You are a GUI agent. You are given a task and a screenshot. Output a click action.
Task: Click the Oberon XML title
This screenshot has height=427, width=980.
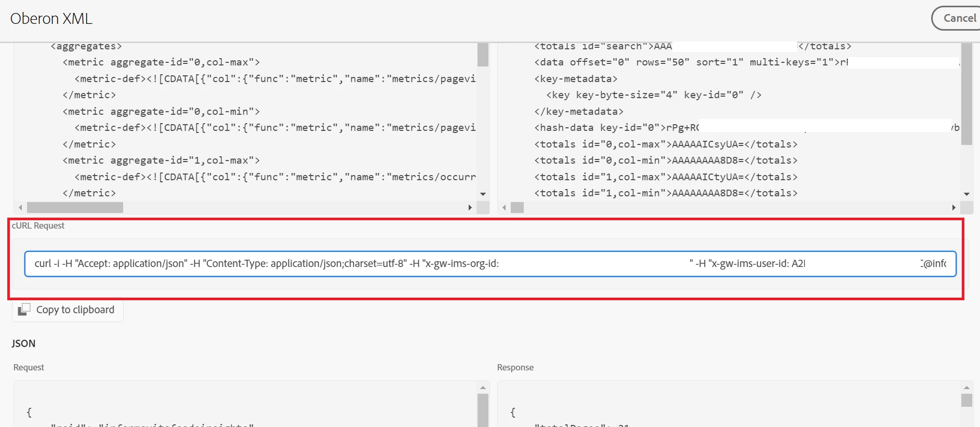(51, 19)
